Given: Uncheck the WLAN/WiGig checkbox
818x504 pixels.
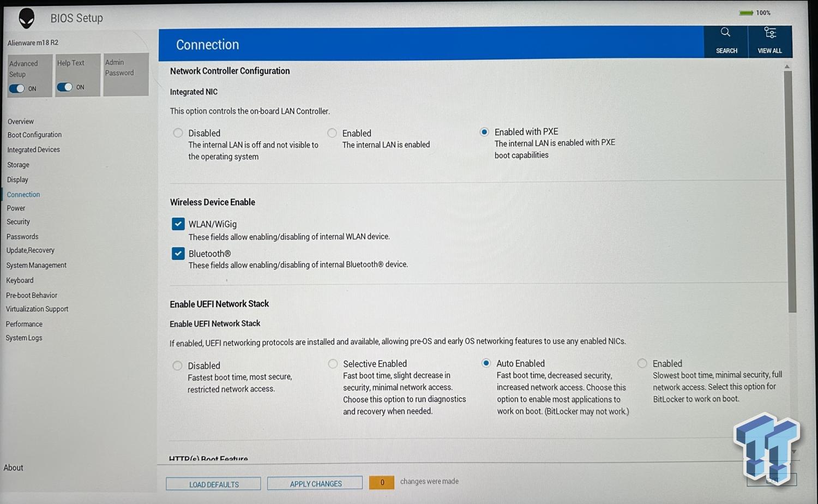Looking at the screenshot, I should click(x=178, y=224).
